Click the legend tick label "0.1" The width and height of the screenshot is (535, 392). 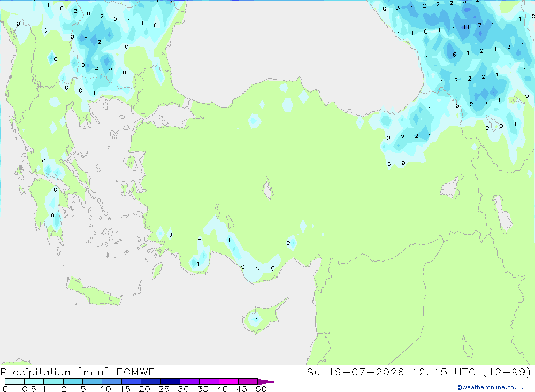point(9,389)
